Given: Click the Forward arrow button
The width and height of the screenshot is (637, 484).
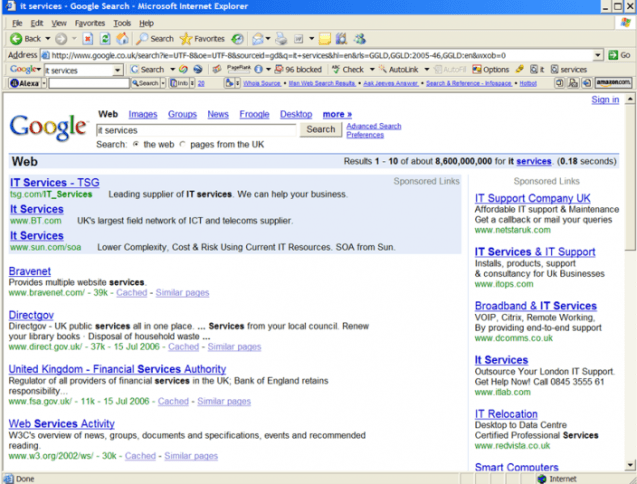Looking at the screenshot, I should (61, 39).
